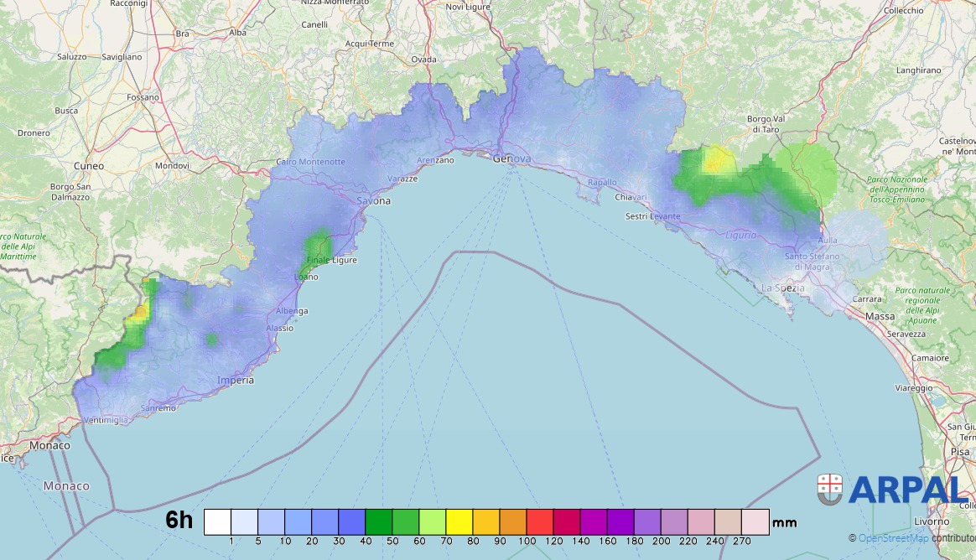Click the light green 60–70 mm legend swatch
The height and width of the screenshot is (560, 976).
(433, 521)
